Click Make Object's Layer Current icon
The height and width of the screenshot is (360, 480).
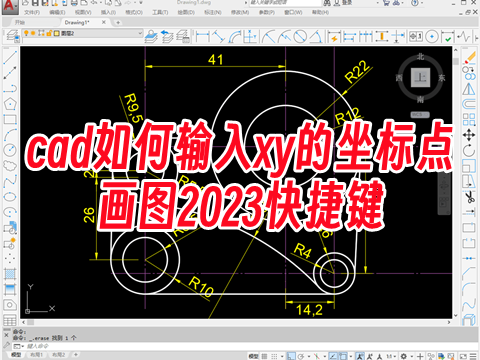(151, 36)
